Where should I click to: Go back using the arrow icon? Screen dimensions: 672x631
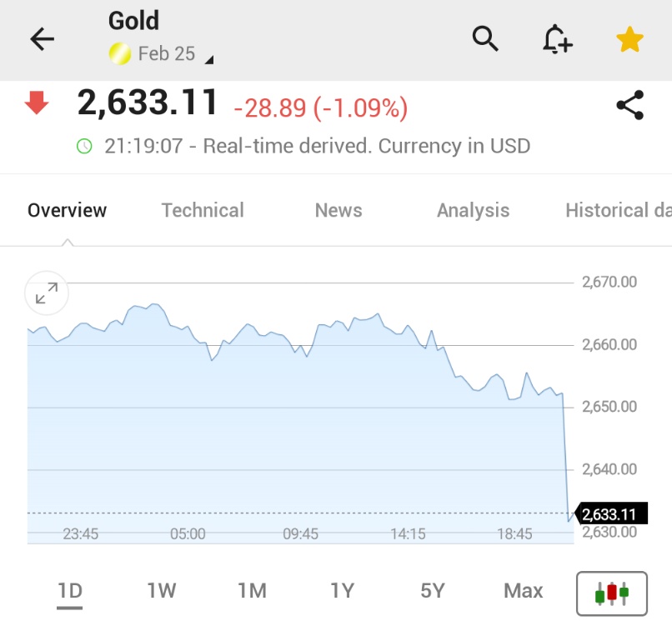[x=42, y=39]
